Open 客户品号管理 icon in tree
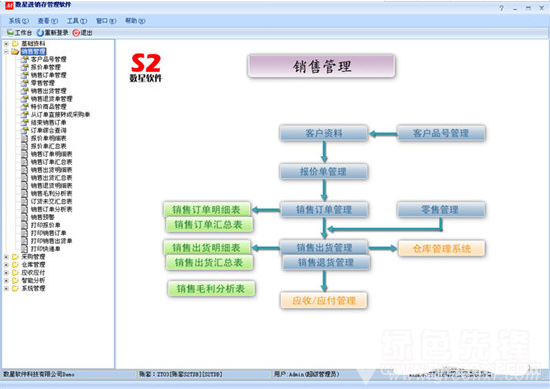Viewport: 550px width, 389px height. (25, 59)
